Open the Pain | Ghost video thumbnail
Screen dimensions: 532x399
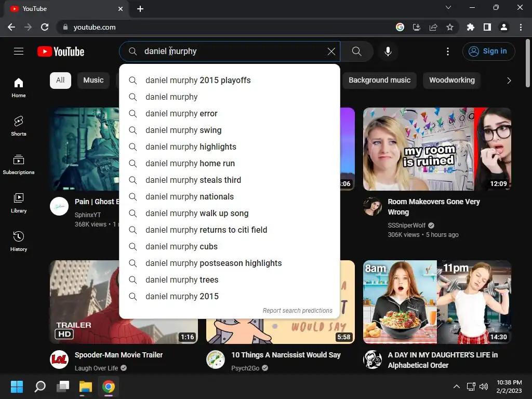click(x=85, y=149)
